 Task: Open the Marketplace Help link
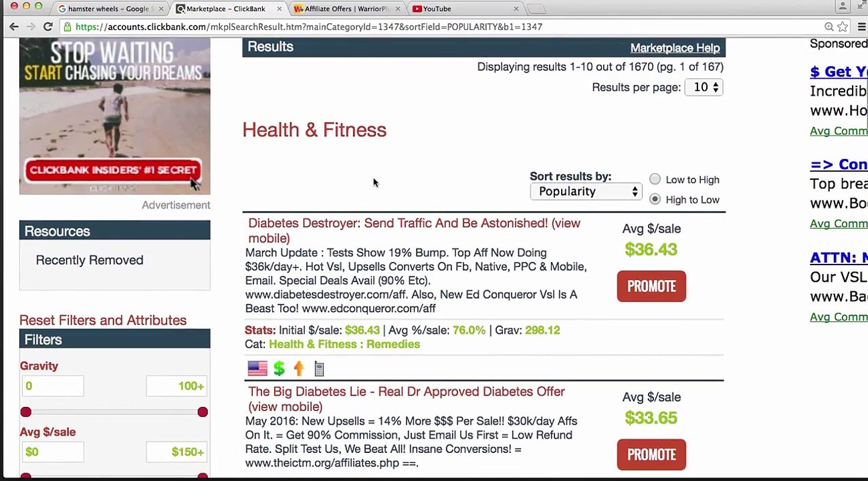[x=675, y=48]
